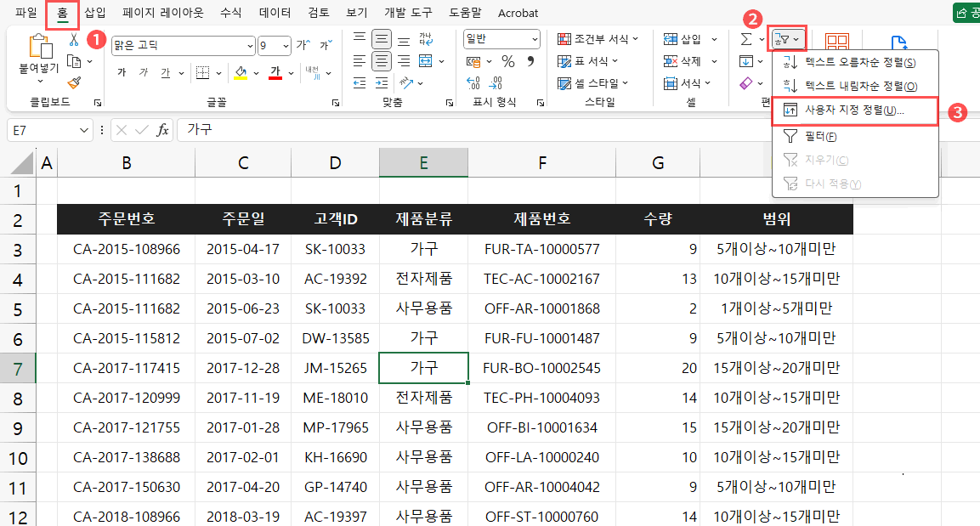Screen dimensions: 980x526
Task: Decrease font size with the smaller 가 icon
Action: [326, 45]
